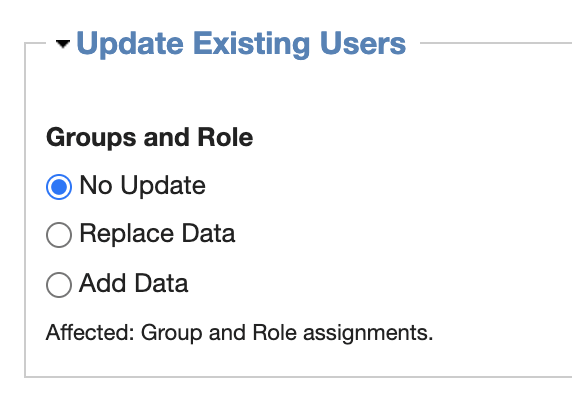Click the Add Data label text

pyautogui.click(x=134, y=283)
